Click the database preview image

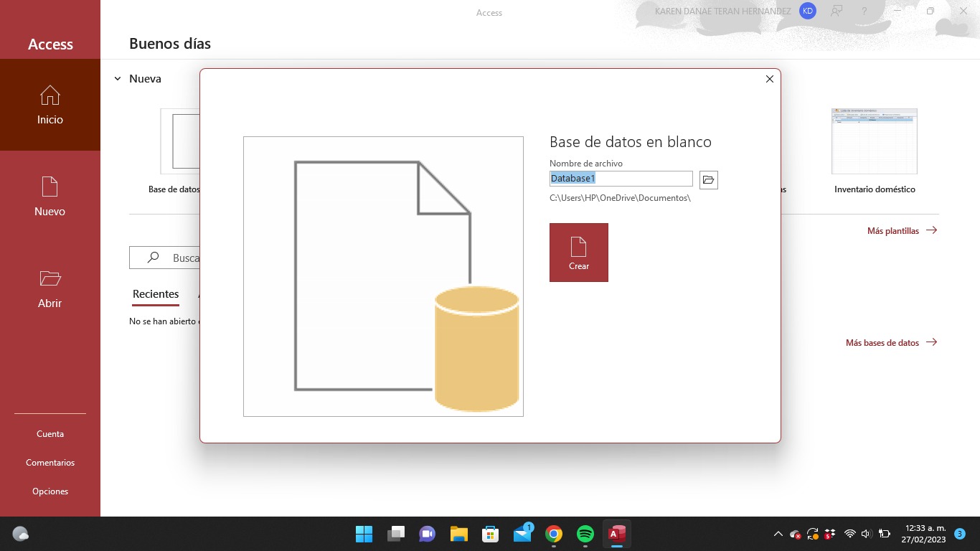click(383, 276)
